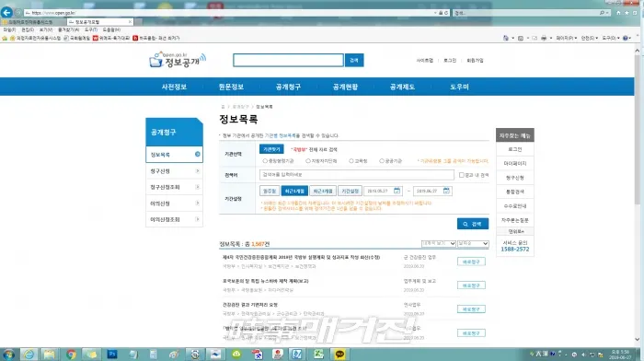Viewport: 644px width, 361px height.
Task: Click the refresh icon in the address bar
Action: [446, 13]
